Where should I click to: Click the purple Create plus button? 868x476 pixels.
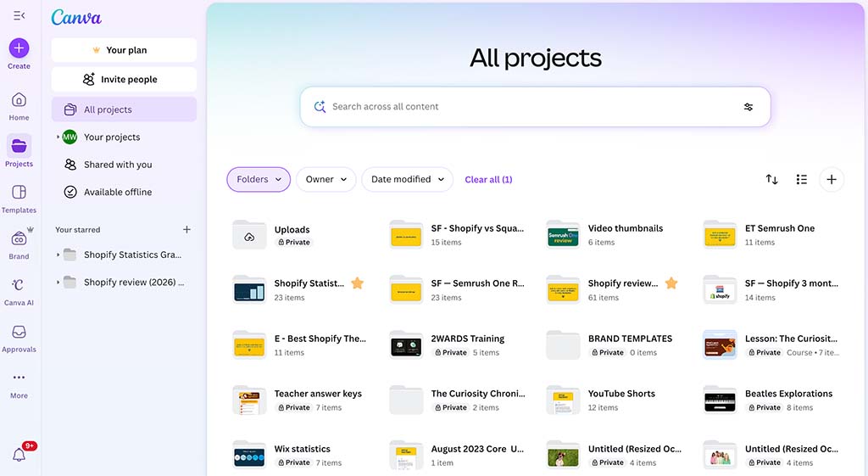click(19, 48)
